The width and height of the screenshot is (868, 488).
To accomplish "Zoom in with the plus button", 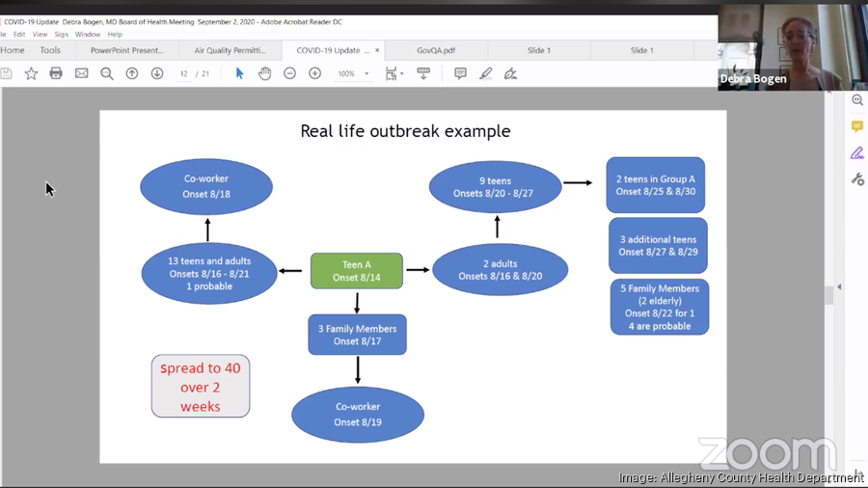I will 314,73.
